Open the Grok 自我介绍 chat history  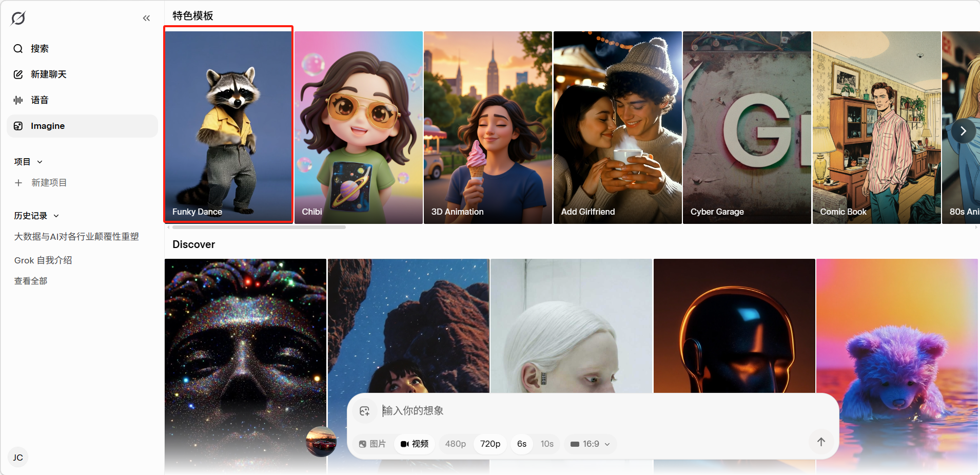click(43, 260)
